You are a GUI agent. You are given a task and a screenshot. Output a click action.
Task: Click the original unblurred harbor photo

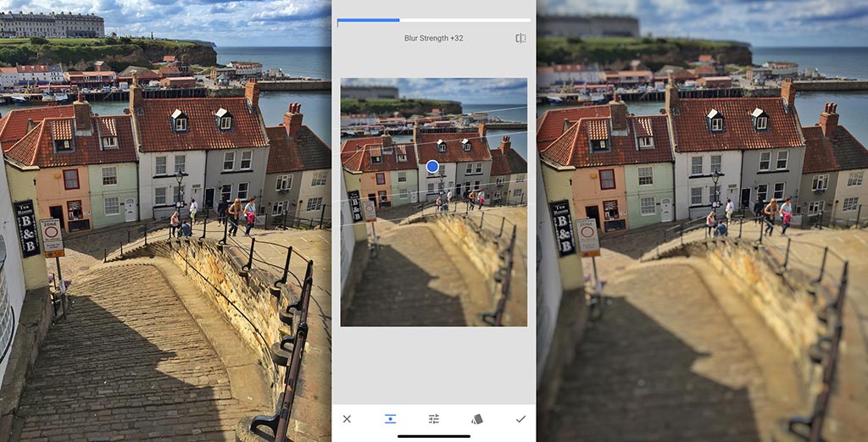(165, 221)
